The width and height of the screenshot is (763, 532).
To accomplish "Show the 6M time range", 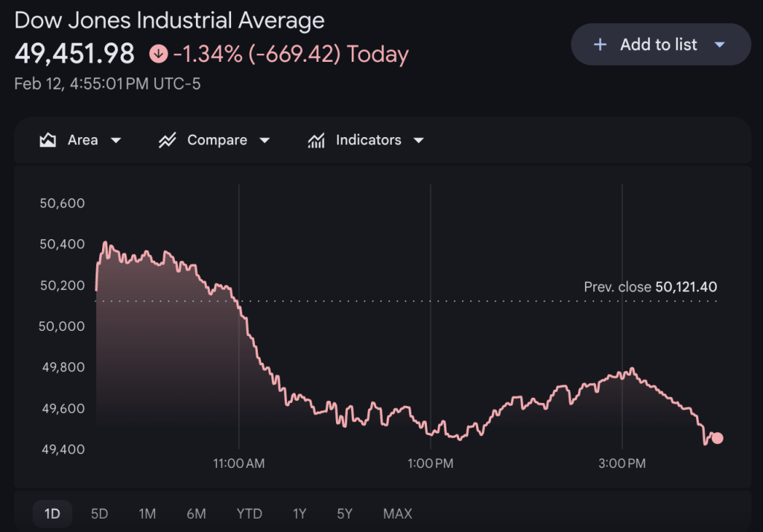I will (196, 513).
